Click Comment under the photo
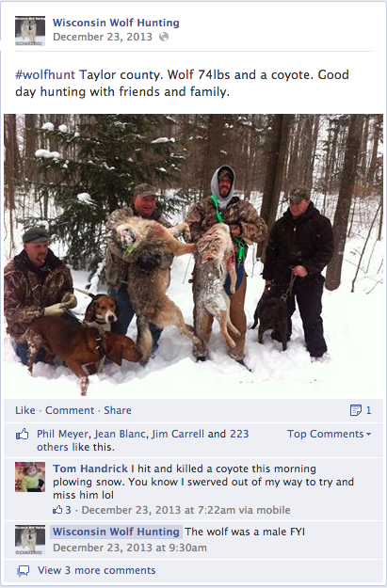This screenshot has height=588, width=387. tap(70, 410)
